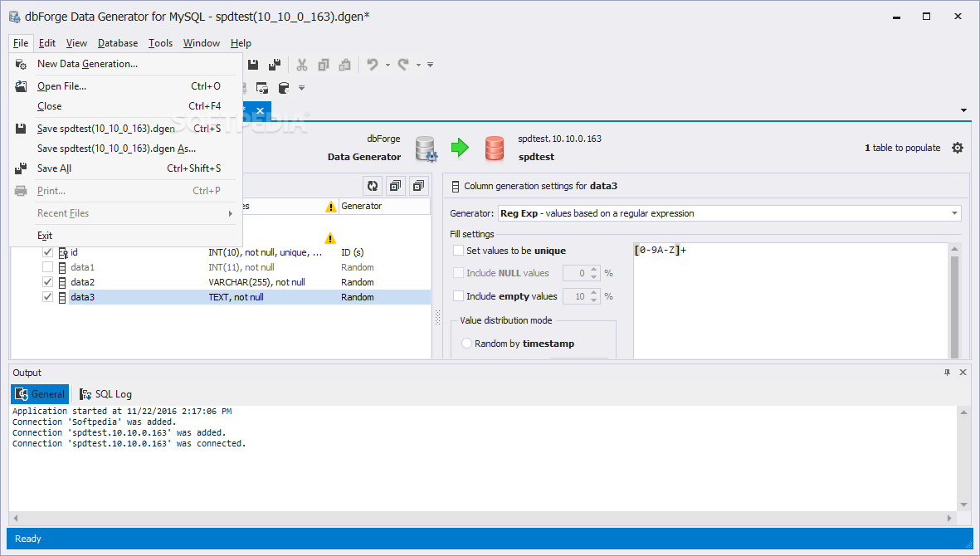Screen dimensions: 980x556
Task: Click the Collapse All tree icon
Action: 418,186
